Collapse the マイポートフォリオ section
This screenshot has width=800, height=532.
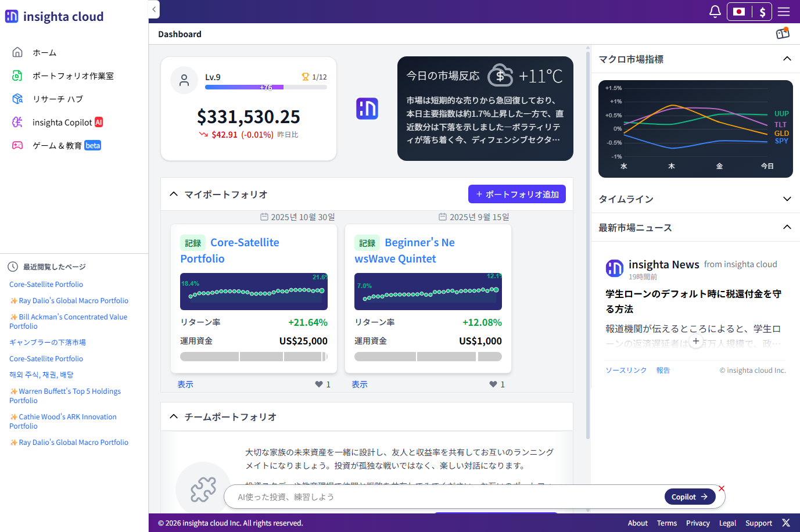[x=173, y=193]
